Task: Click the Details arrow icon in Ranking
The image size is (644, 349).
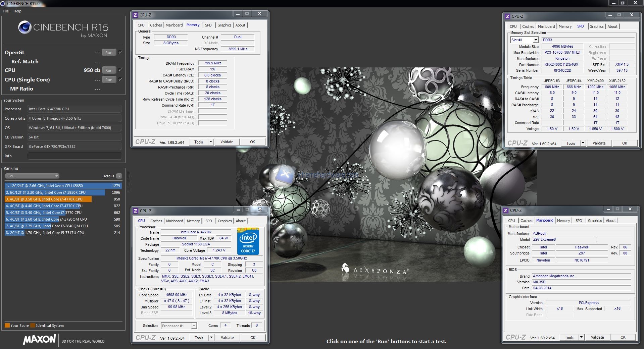Action: pos(119,176)
